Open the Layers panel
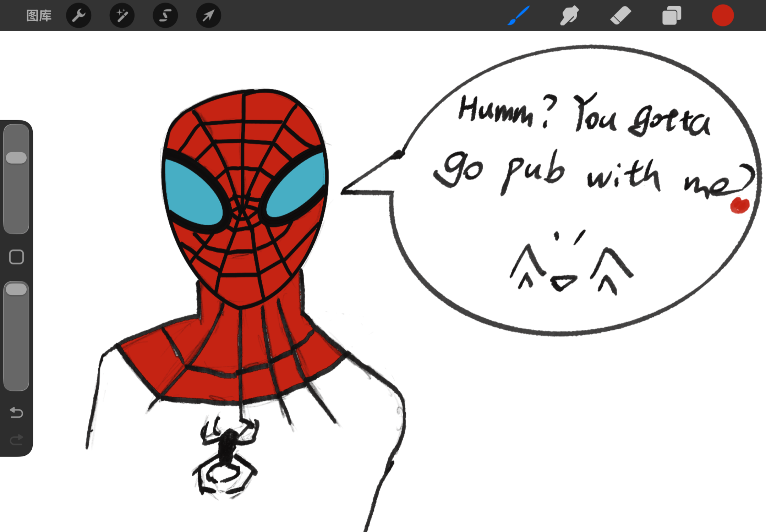The width and height of the screenshot is (766, 532). (x=672, y=16)
